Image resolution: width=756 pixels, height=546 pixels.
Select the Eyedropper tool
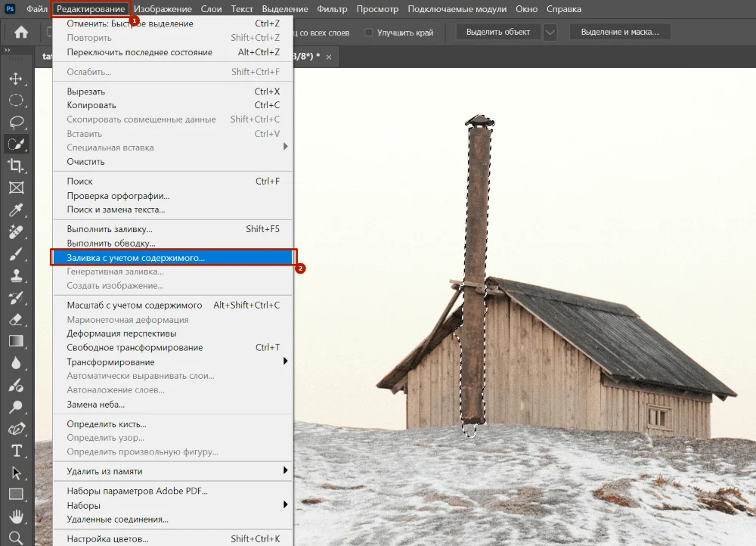pyautogui.click(x=16, y=210)
